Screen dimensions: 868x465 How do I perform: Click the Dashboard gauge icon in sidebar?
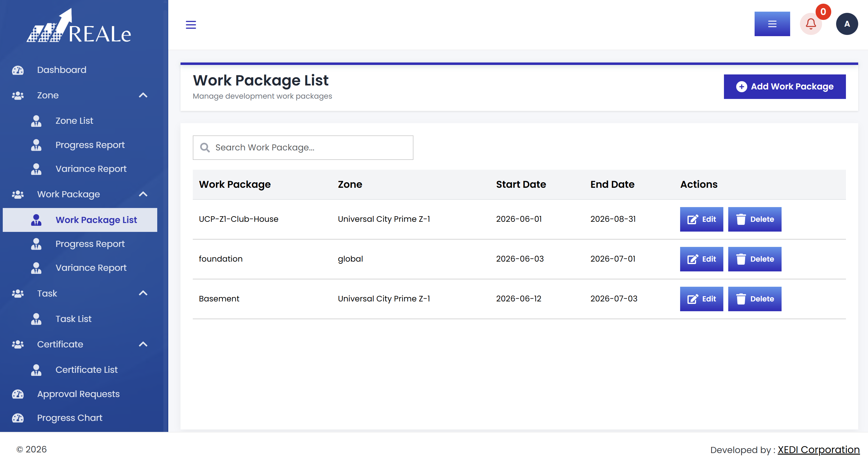tap(17, 70)
